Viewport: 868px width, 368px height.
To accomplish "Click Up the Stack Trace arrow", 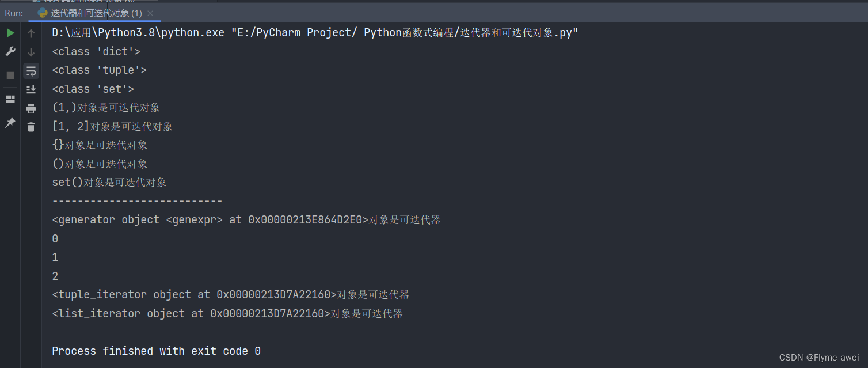I will (31, 33).
